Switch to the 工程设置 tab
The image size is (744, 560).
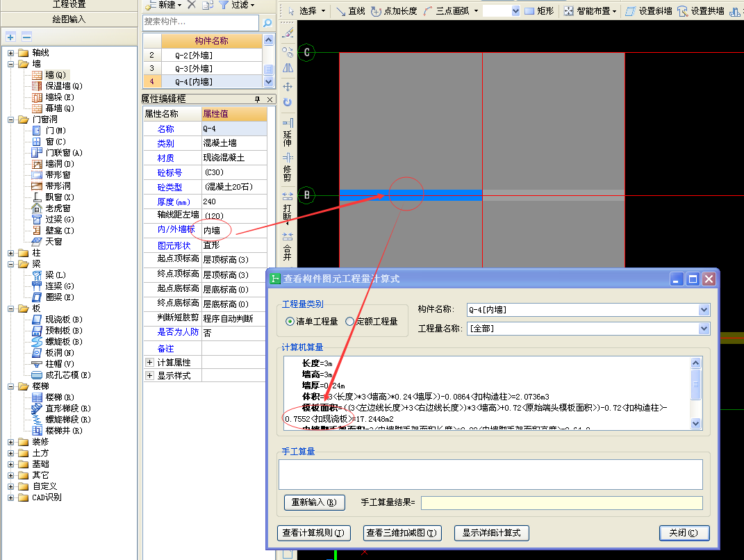pyautogui.click(x=69, y=4)
